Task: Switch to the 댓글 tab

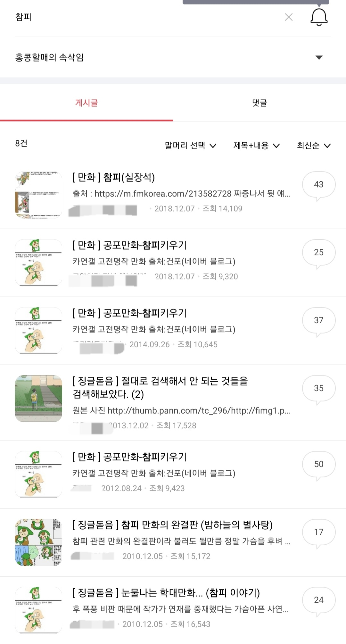Action: pyautogui.click(x=259, y=103)
